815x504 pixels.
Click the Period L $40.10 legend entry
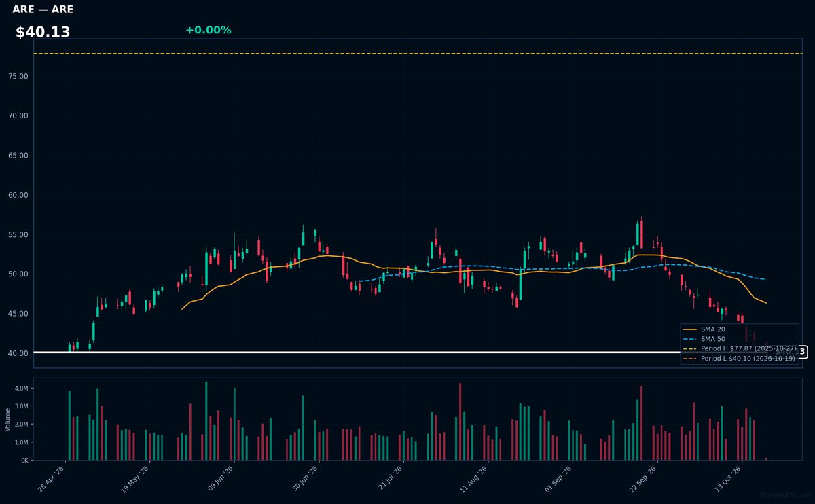[739, 358]
